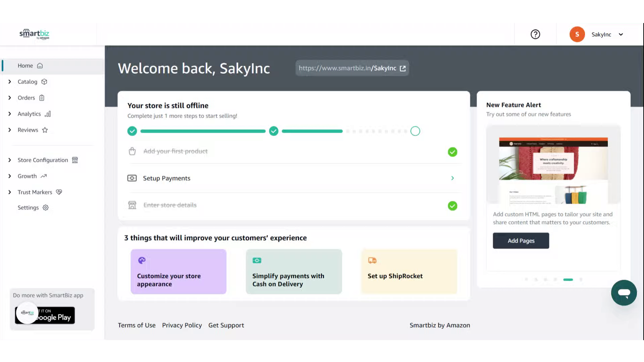The image size is (644, 362).
Task: Open Settings in the sidebar
Action: coord(28,208)
